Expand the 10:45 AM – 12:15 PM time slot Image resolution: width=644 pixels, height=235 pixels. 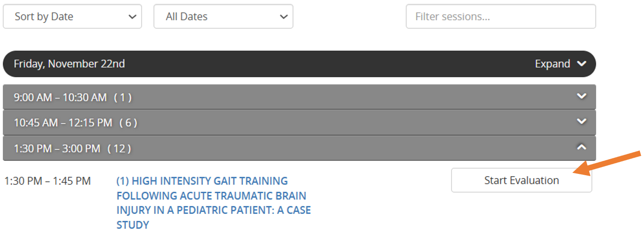point(299,122)
